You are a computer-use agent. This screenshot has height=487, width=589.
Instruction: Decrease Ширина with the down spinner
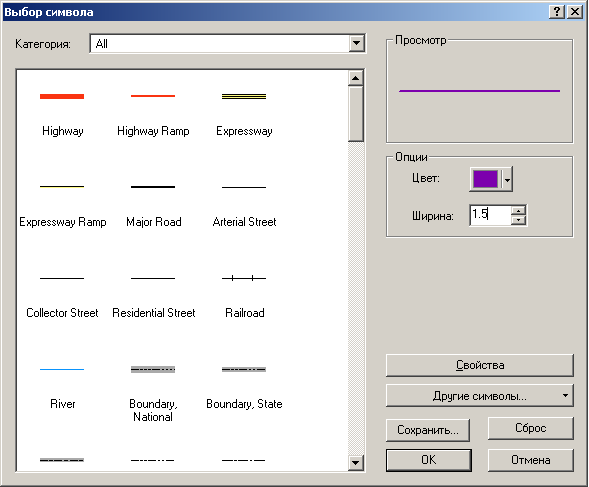click(518, 220)
